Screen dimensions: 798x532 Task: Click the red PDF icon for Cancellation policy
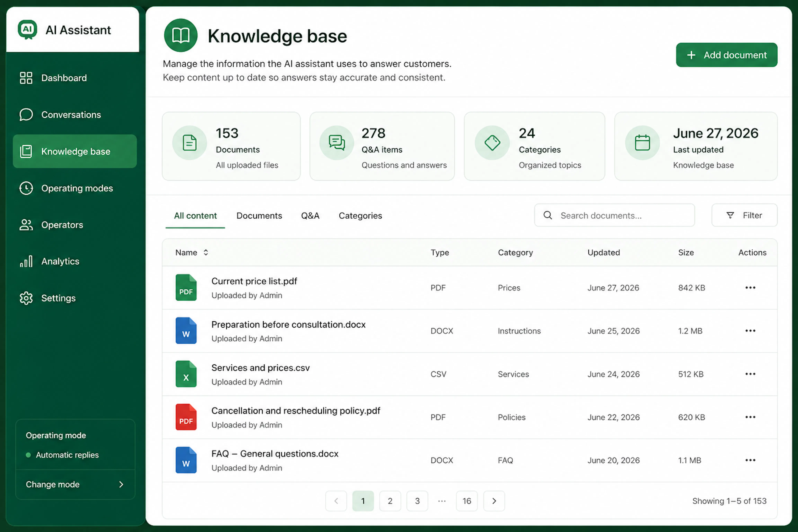(186, 417)
